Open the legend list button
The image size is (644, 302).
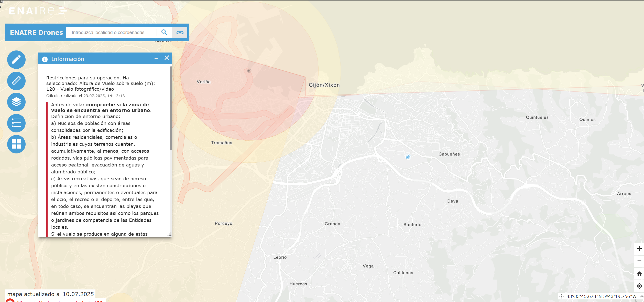[x=16, y=123]
